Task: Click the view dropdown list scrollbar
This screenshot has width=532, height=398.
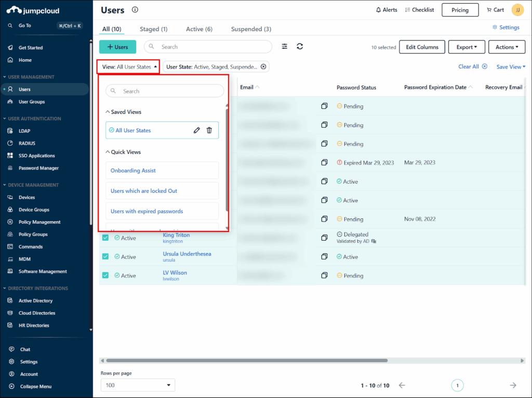Action: [x=227, y=159]
